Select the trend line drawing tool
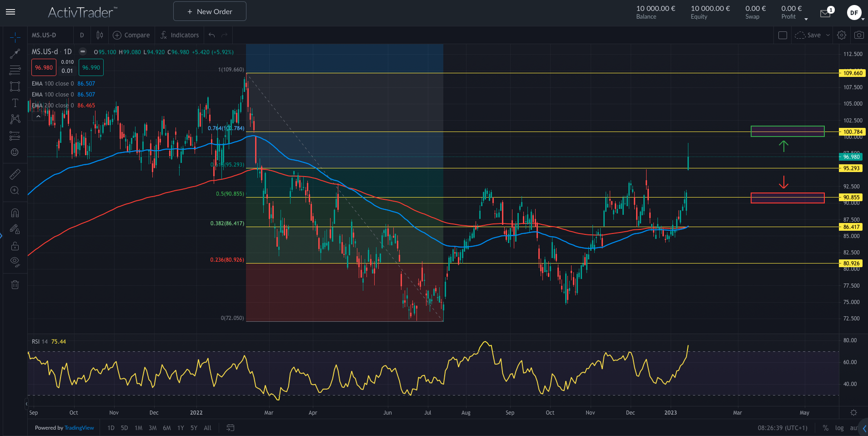 [x=15, y=54]
